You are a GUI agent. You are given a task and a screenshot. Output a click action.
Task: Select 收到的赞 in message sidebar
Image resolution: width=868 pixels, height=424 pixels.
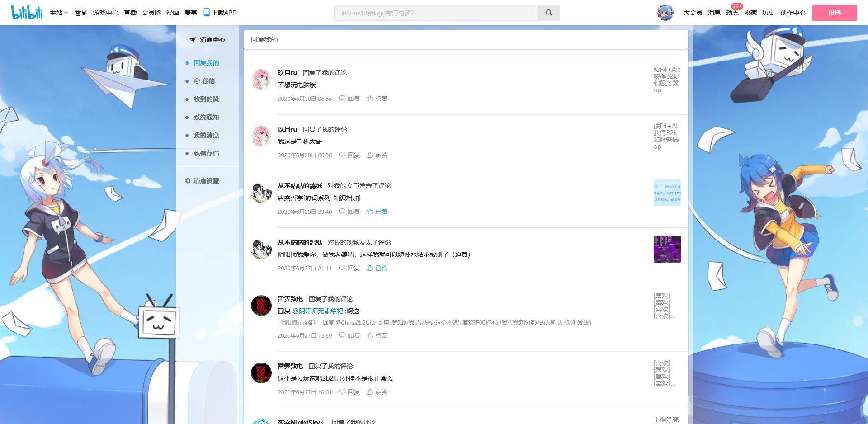pyautogui.click(x=206, y=99)
